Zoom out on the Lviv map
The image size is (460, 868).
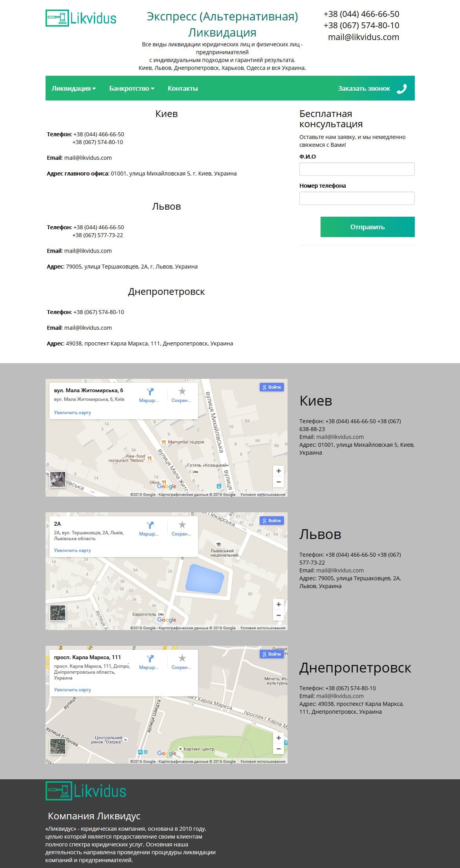click(x=279, y=615)
